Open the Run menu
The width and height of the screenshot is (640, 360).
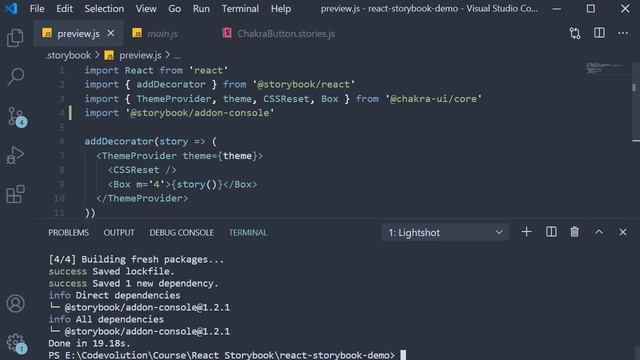[201, 9]
